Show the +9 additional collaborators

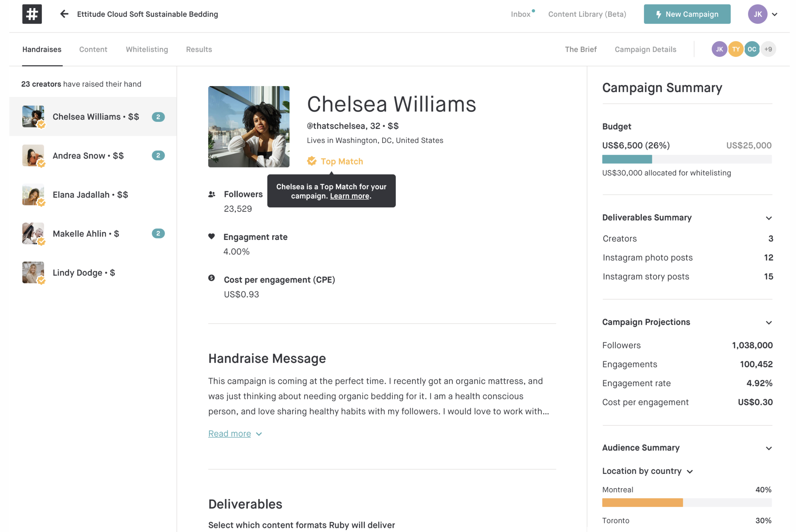coord(768,49)
